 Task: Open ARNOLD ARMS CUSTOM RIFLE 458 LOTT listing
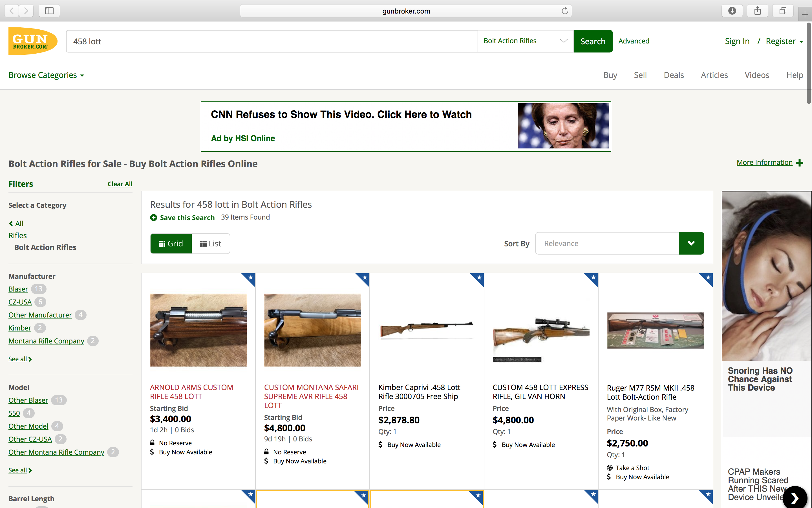[191, 392]
